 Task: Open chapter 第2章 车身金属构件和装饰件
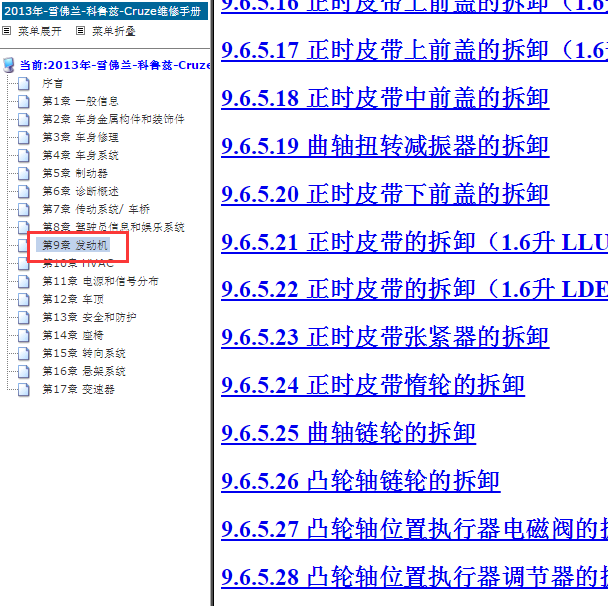pos(113,119)
